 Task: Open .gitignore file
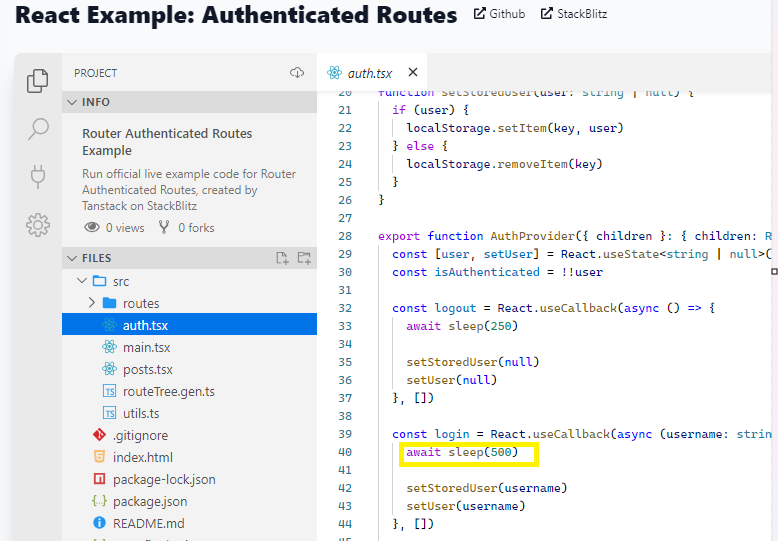[140, 435]
